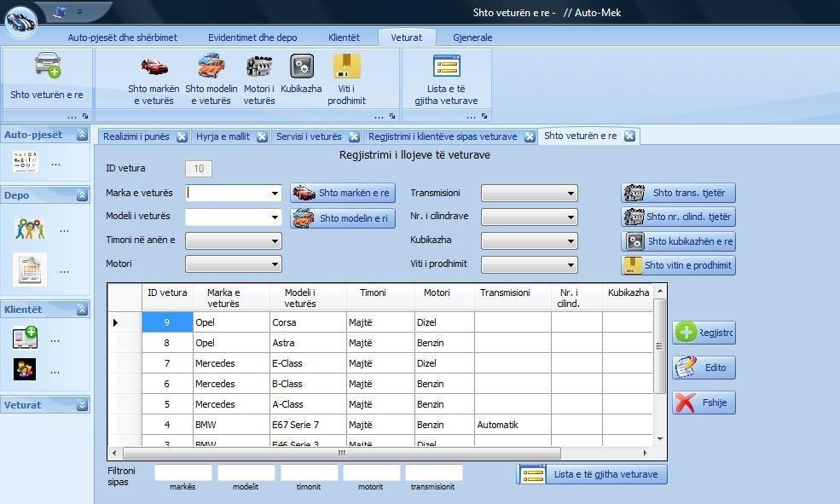Click Shto kubikazhën e re button
This screenshot has width=840, height=504.
(x=678, y=241)
